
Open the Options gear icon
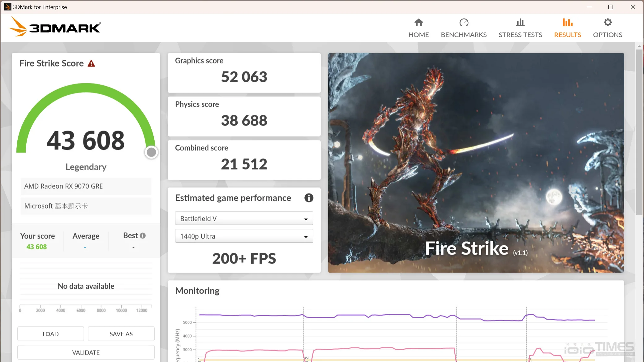click(608, 22)
